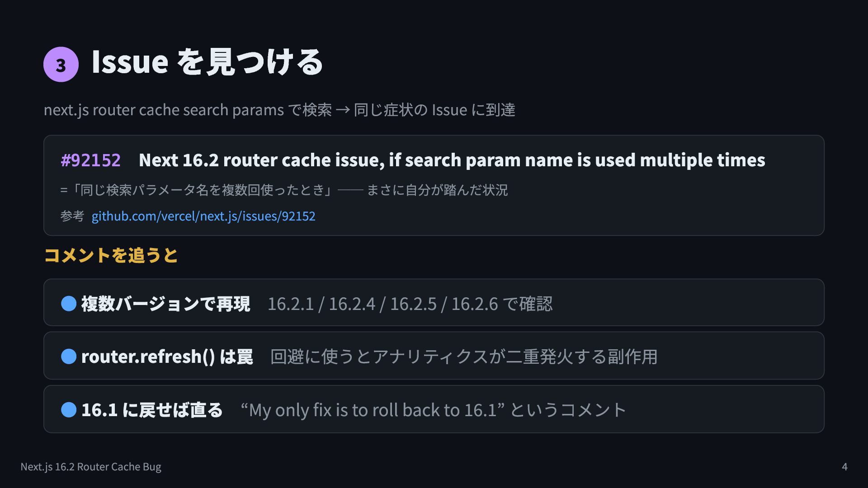This screenshot has height=488, width=868.
Task: Click the footer 'Next.js 16.2 Router Cache Bug'
Action: click(91, 467)
